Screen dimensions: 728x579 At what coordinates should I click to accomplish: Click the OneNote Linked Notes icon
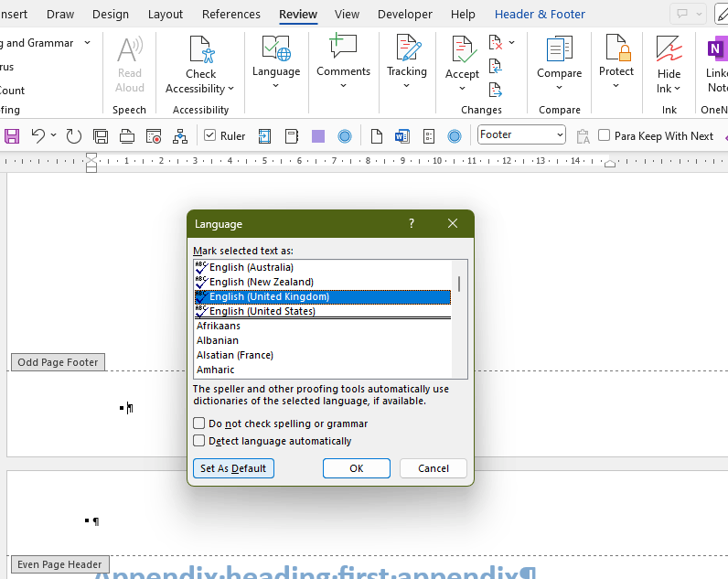pyautogui.click(x=717, y=49)
